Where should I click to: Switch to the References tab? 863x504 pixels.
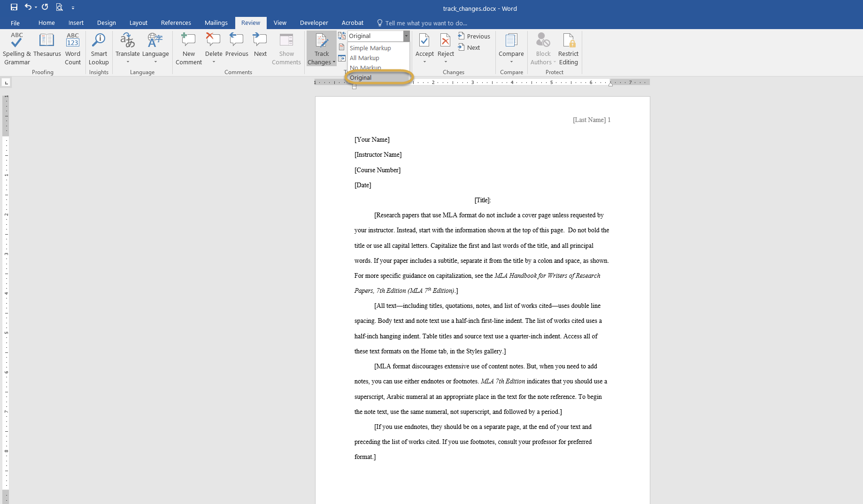[176, 23]
